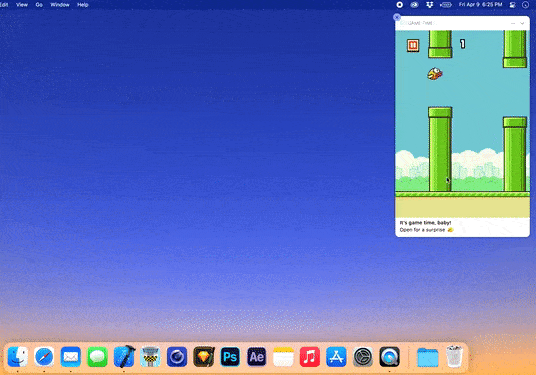
Task: Click the "Open for a surprise" notification text
Action: pyautogui.click(x=423, y=230)
